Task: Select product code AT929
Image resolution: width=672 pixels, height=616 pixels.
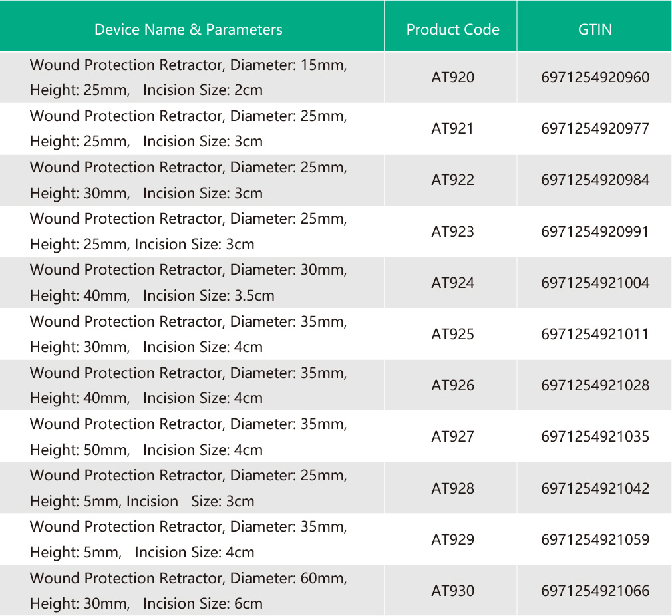Action: click(x=452, y=539)
